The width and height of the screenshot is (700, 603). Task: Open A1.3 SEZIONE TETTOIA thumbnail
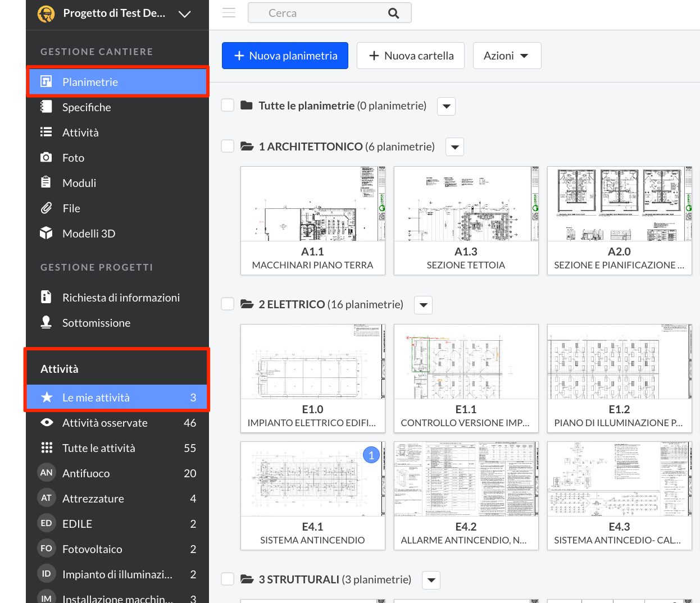tap(466, 204)
